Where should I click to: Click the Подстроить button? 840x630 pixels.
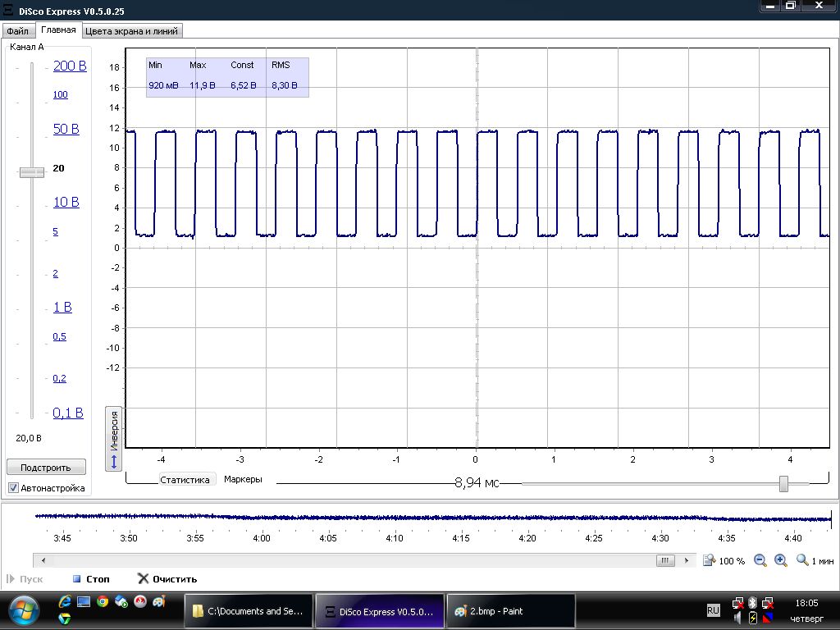tap(46, 467)
